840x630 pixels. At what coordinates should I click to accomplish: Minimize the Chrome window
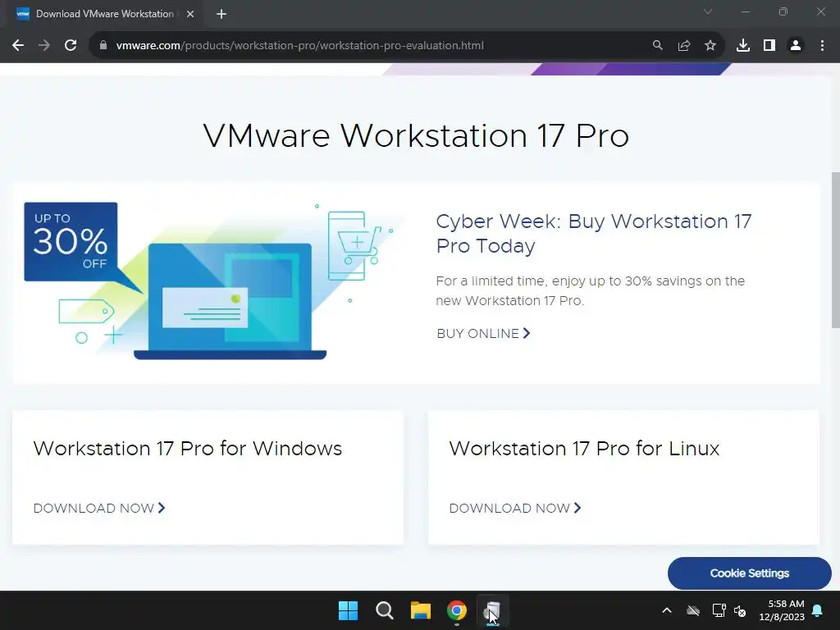click(745, 11)
